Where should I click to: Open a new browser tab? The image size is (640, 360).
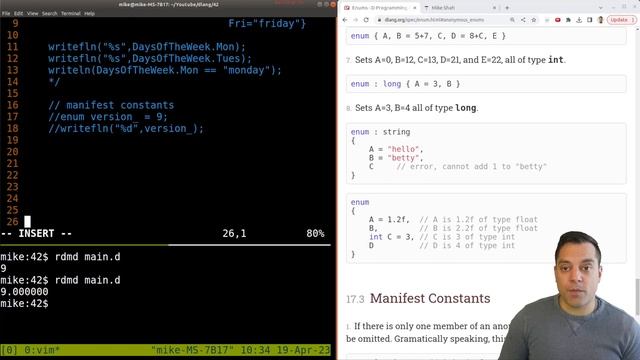coord(507,8)
